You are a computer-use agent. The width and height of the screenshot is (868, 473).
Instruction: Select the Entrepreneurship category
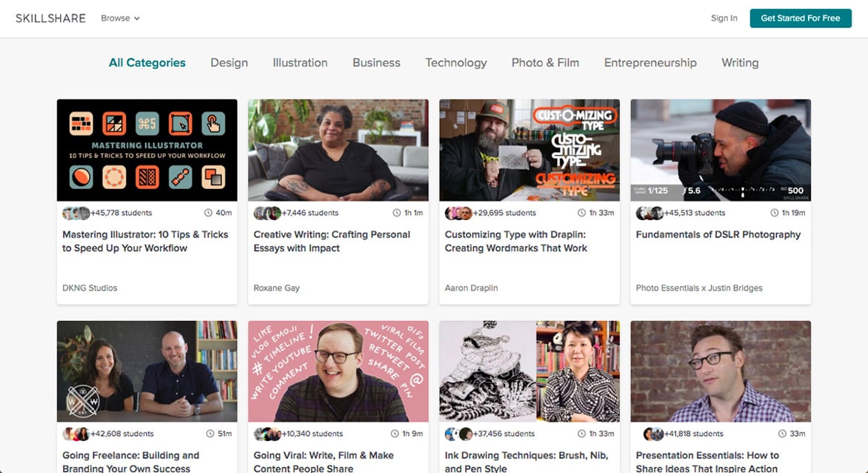click(650, 63)
